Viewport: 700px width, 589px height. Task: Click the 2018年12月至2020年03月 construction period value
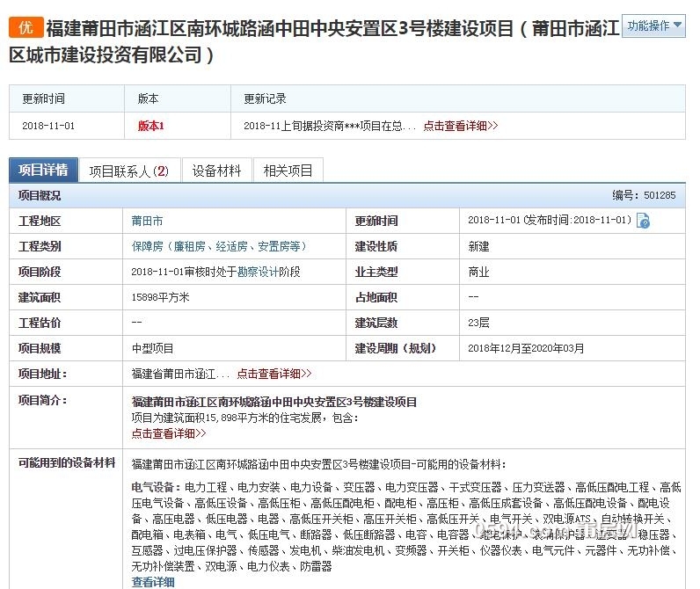pyautogui.click(x=526, y=348)
